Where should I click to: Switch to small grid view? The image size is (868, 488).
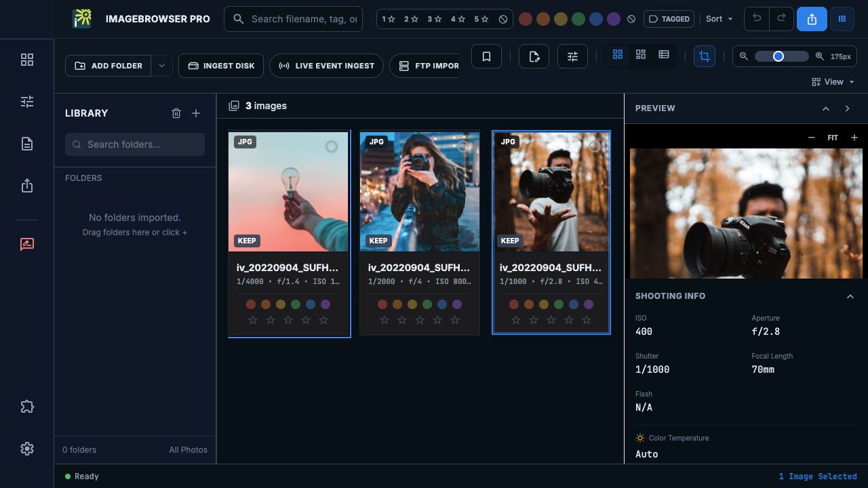pyautogui.click(x=641, y=54)
